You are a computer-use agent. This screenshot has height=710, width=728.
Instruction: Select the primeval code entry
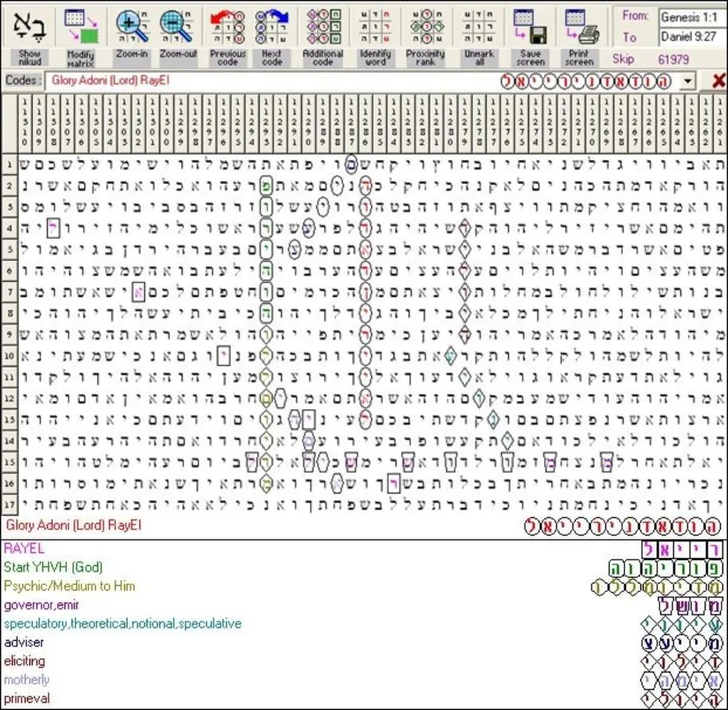click(27, 698)
